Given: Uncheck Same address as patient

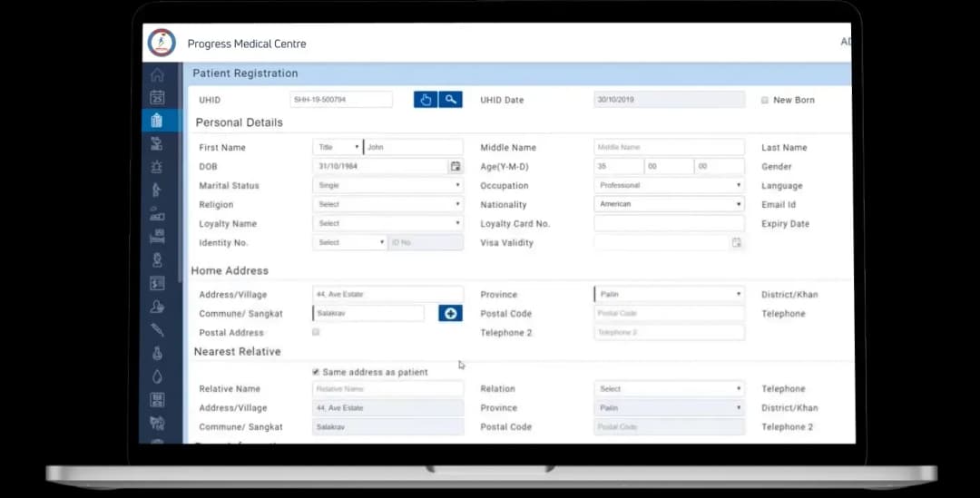Looking at the screenshot, I should click(x=316, y=372).
